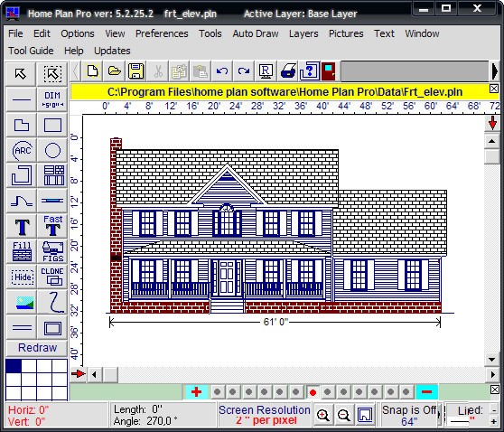
Task: Increase line width with plus stepper
Action: [x=494, y=421]
